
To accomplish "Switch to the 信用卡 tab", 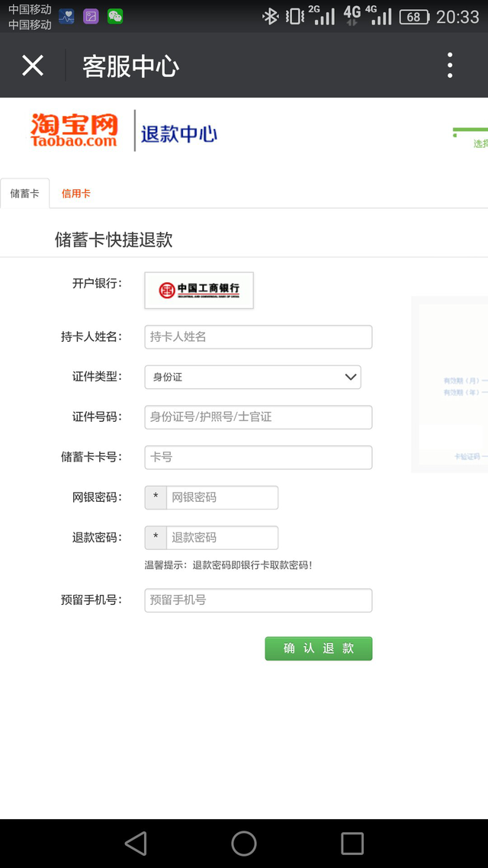I will [x=75, y=193].
